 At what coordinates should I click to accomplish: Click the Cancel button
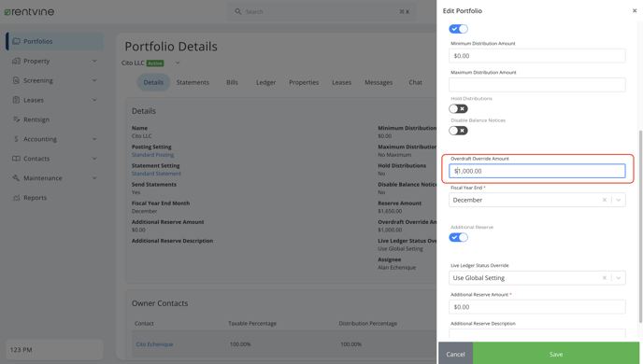[455, 354]
